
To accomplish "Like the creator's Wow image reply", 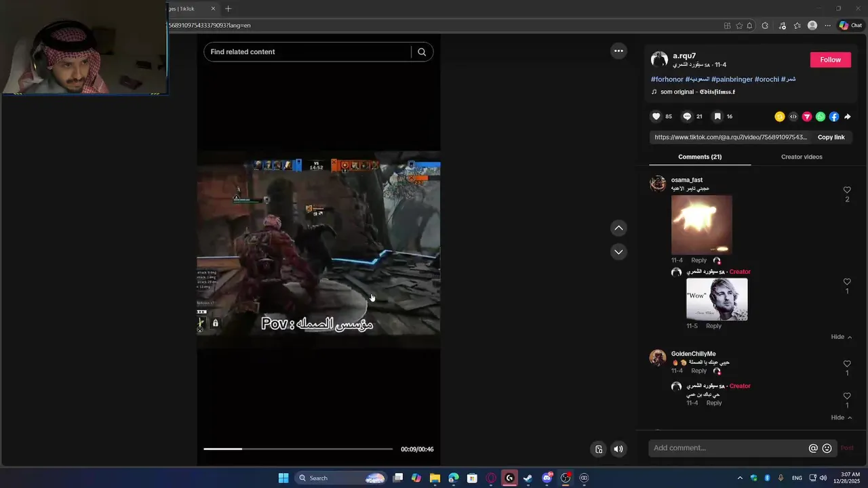I will click(847, 282).
